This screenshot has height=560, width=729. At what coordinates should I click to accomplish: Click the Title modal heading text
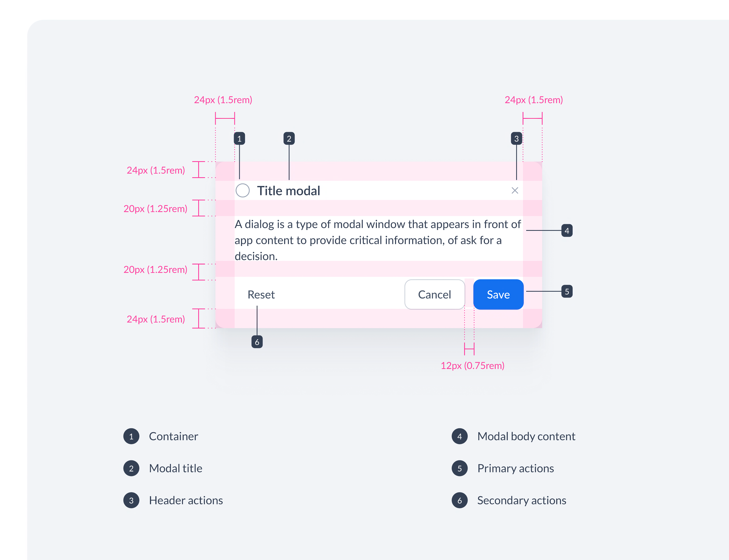point(289,191)
